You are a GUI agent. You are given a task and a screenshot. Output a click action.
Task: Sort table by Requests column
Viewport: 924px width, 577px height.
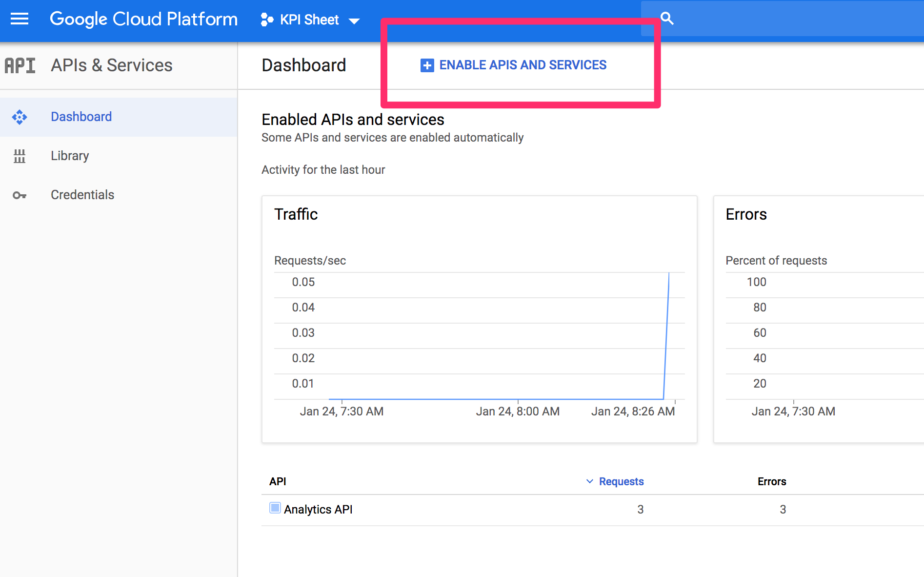tap(621, 481)
